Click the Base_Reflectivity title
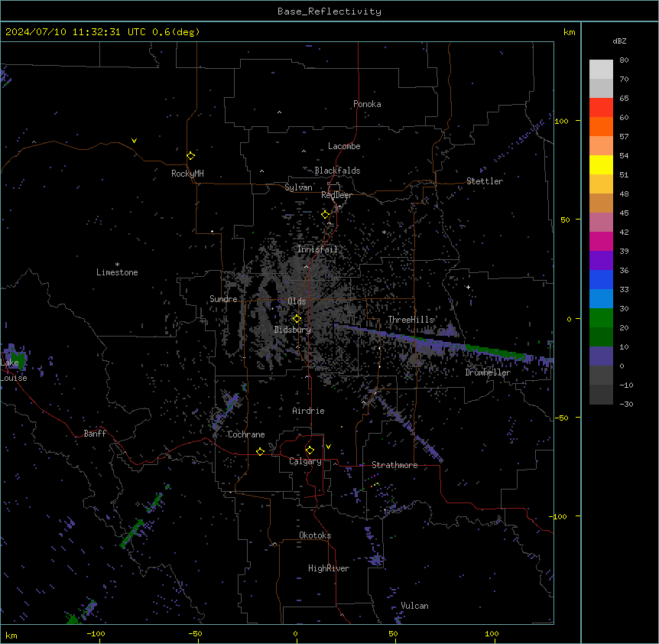This screenshot has width=659, height=644. point(329,11)
